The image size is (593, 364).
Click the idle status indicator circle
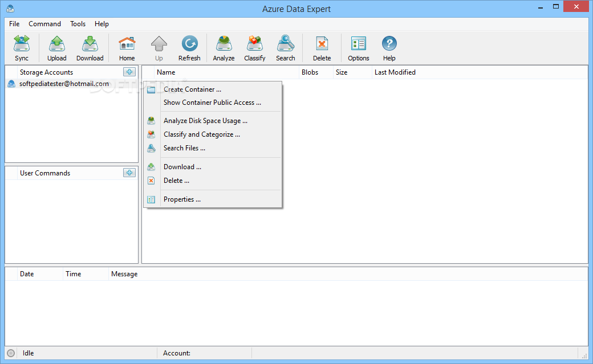[x=11, y=353]
